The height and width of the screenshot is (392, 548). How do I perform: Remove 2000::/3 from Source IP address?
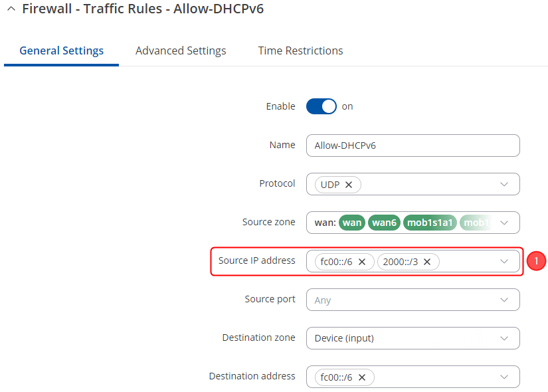[427, 262]
